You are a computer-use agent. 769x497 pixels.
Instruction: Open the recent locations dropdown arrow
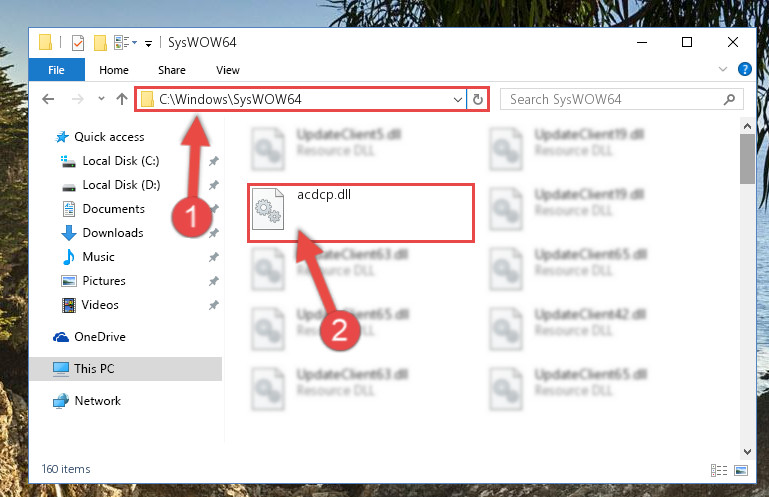tap(101, 99)
